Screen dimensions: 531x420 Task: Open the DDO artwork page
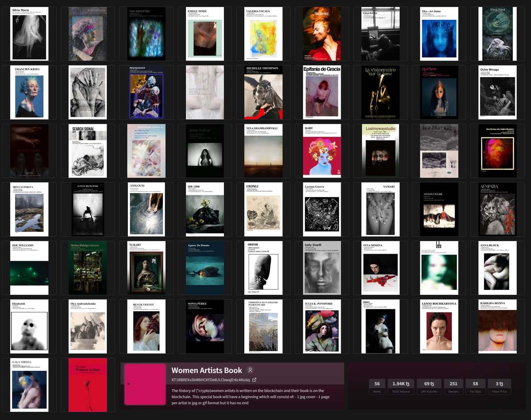click(381, 326)
